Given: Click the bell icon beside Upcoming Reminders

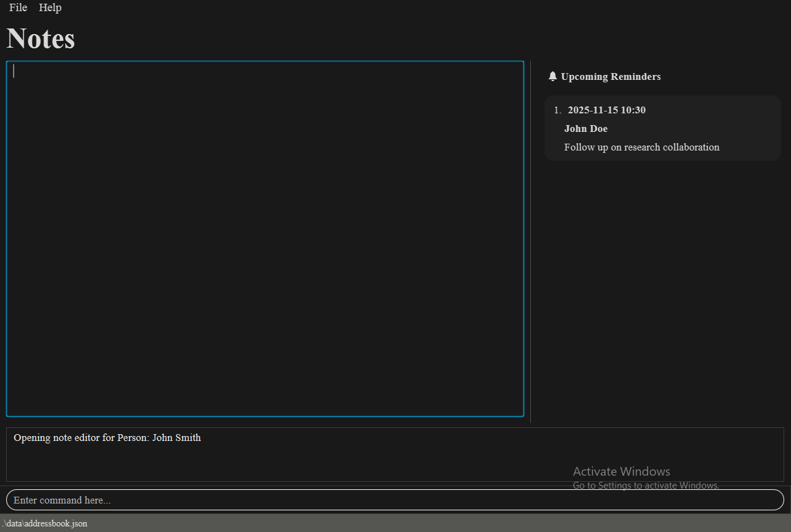Looking at the screenshot, I should coord(553,76).
